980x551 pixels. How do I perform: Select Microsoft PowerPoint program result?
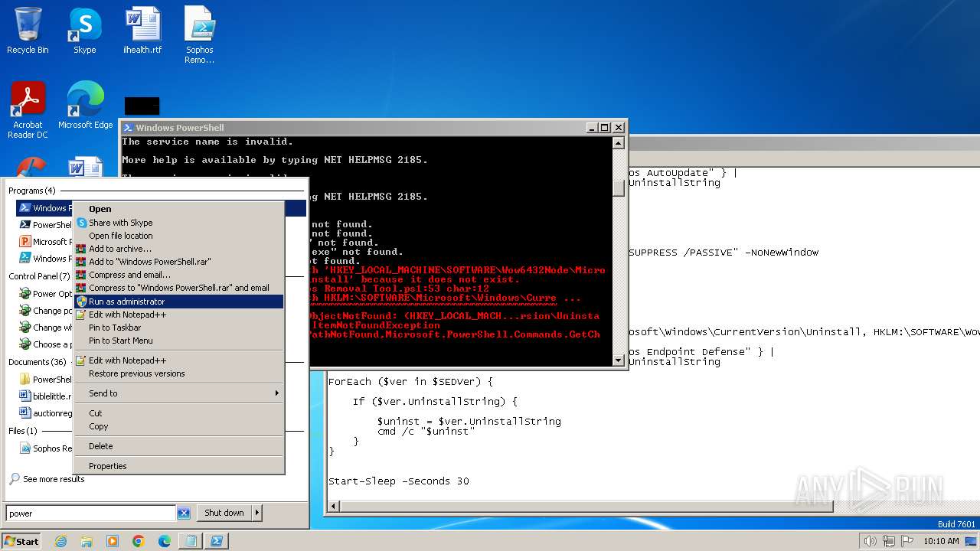pos(44,242)
